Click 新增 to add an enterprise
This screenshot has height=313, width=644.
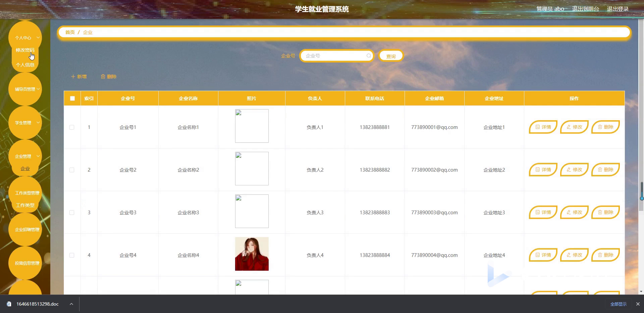pos(79,77)
